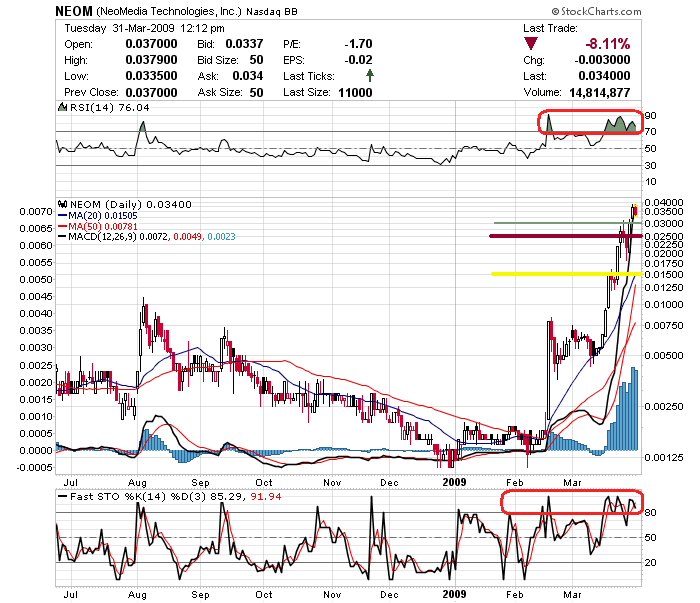Click the green Last Ticks up arrow

click(x=370, y=76)
